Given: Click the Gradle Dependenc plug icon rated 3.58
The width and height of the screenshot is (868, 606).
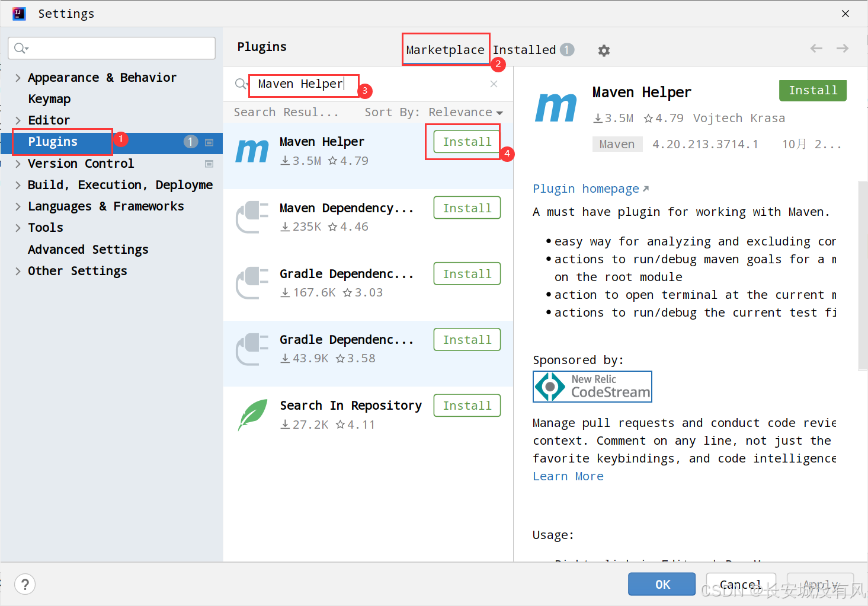Looking at the screenshot, I should pyautogui.click(x=252, y=349).
